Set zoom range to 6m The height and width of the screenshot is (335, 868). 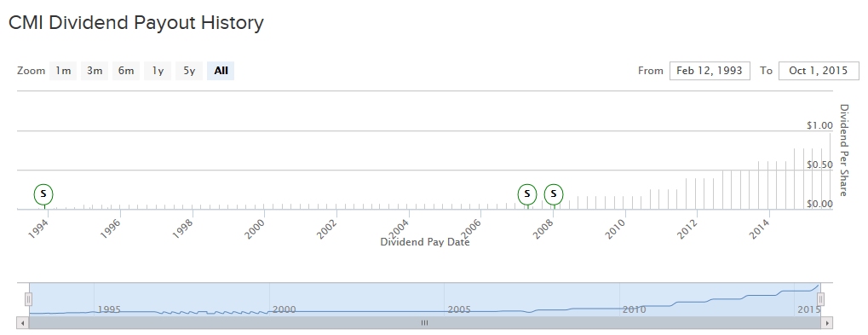[126, 71]
